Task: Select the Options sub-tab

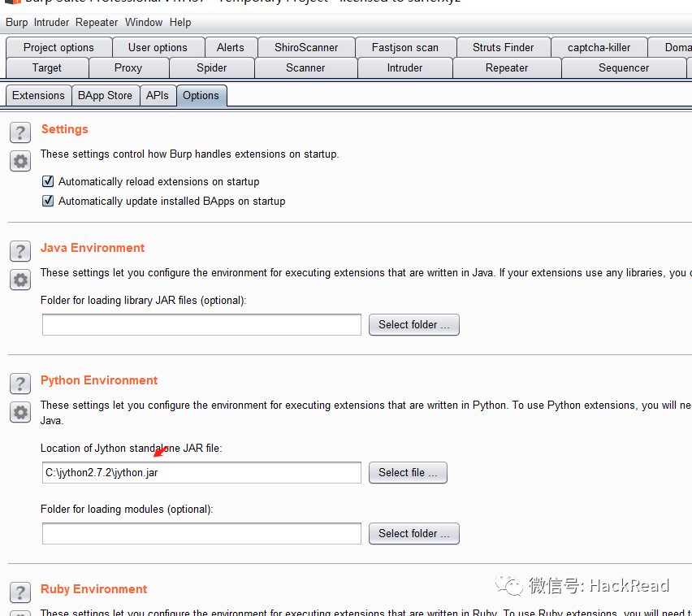Action: 201,95
